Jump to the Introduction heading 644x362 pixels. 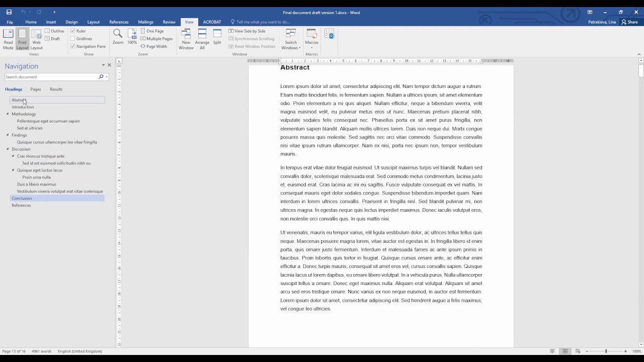[23, 107]
